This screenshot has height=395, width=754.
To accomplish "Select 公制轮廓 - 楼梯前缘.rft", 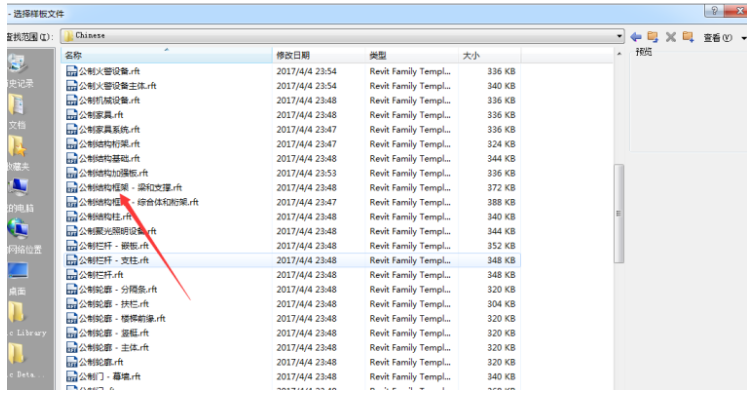I will tap(122, 319).
